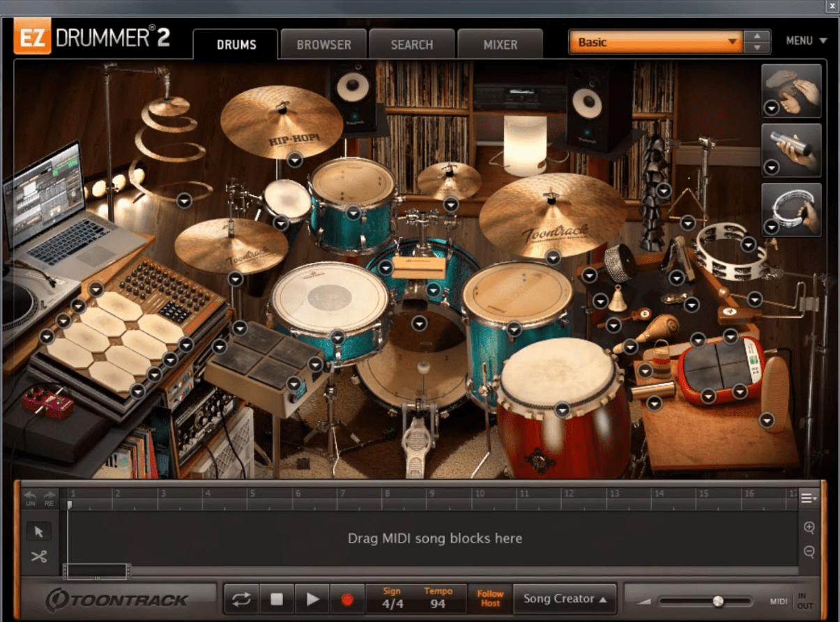840x622 pixels.
Task: Adjust the master volume slider
Action: (x=718, y=601)
